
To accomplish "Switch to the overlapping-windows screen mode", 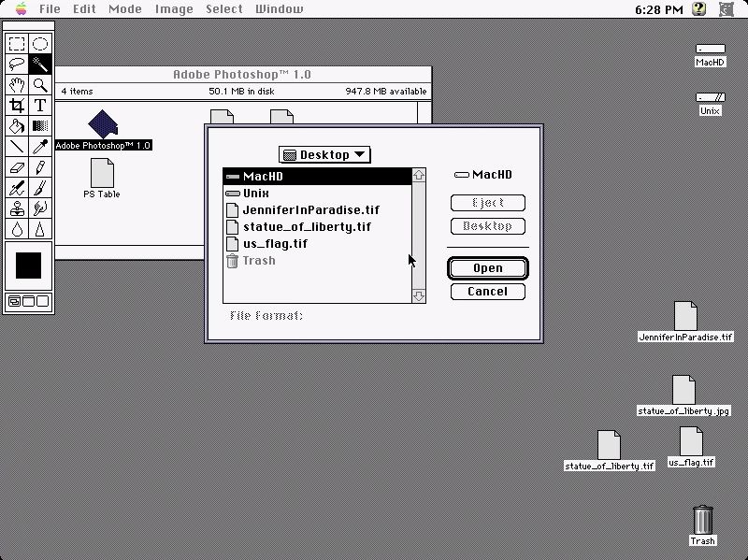I will [15, 301].
